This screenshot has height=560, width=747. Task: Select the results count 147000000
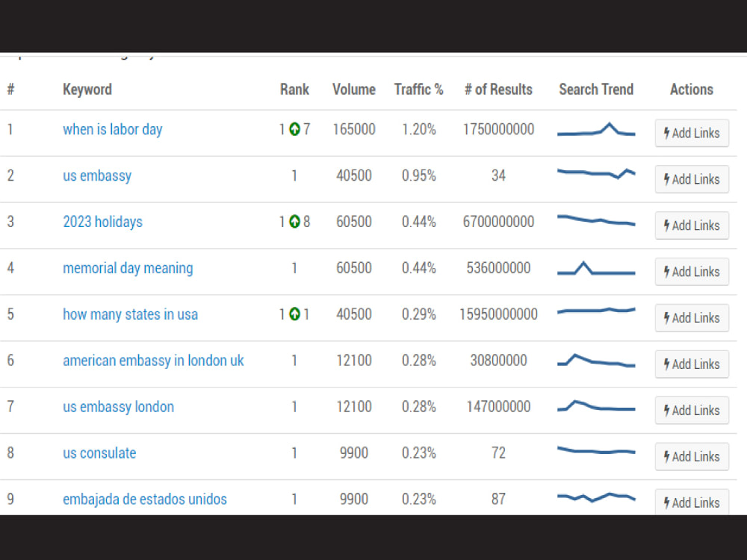point(498,407)
